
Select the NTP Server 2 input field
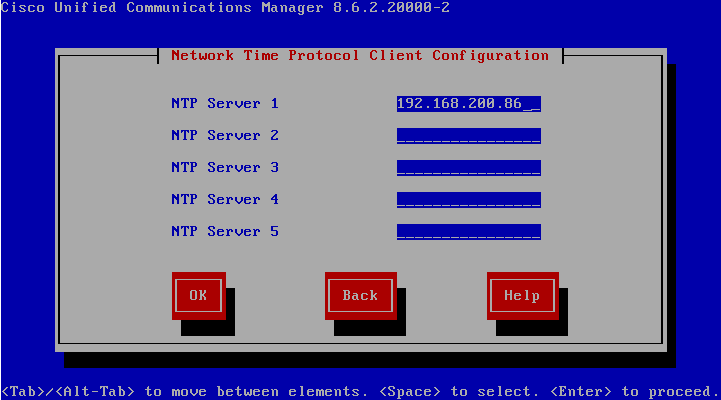point(468,136)
